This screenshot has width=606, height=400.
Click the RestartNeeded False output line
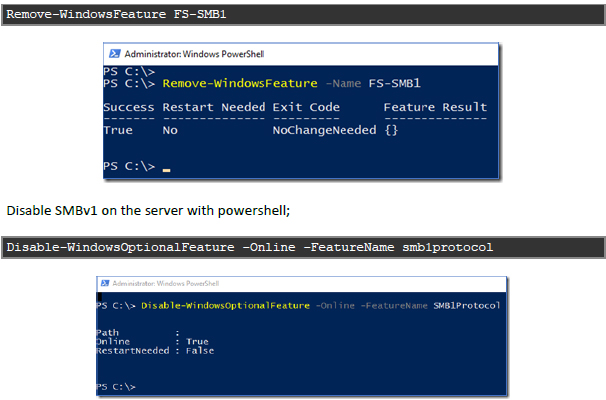coord(155,351)
